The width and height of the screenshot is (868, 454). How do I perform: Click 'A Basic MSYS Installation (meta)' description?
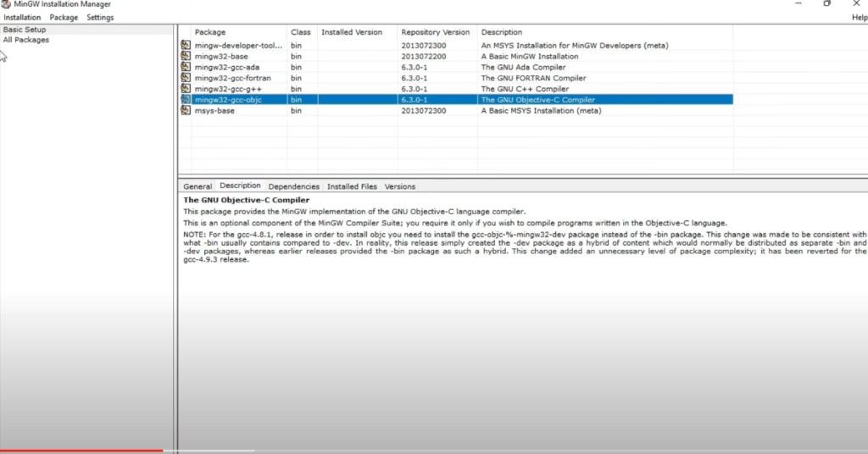541,111
